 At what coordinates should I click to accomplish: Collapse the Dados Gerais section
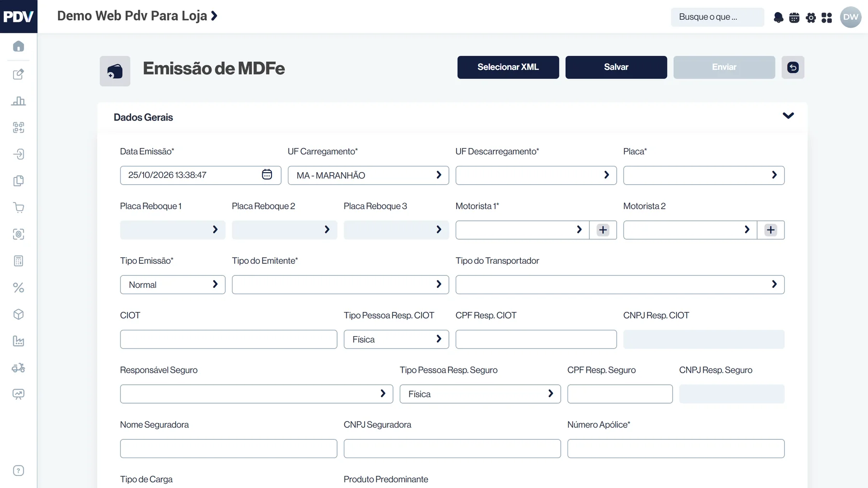[x=788, y=116]
